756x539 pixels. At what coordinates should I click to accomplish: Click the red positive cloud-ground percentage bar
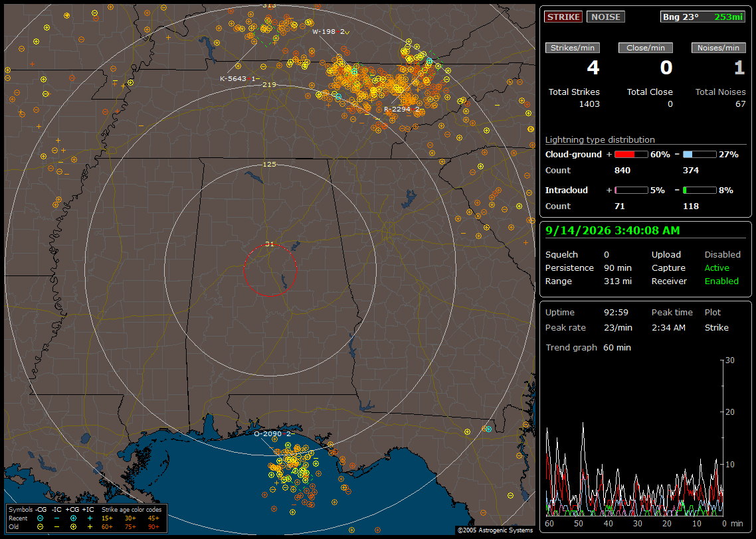click(631, 155)
